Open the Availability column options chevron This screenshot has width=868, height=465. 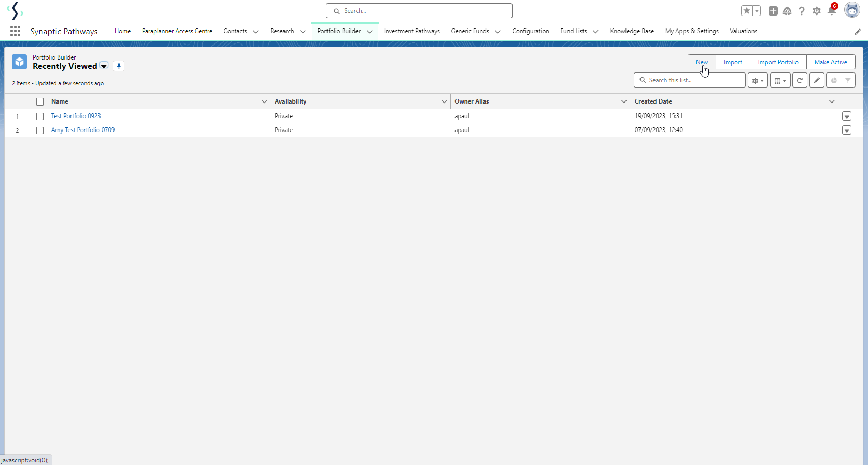tap(444, 101)
